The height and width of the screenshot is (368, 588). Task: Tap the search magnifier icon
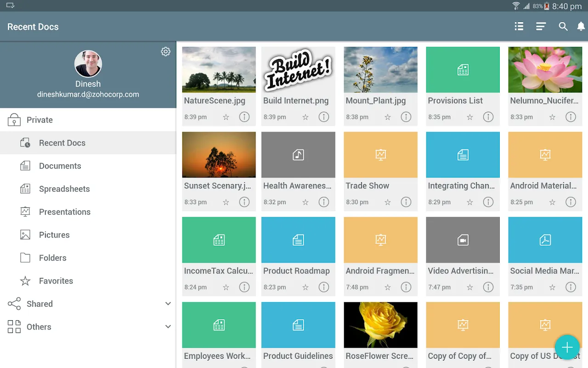563,27
